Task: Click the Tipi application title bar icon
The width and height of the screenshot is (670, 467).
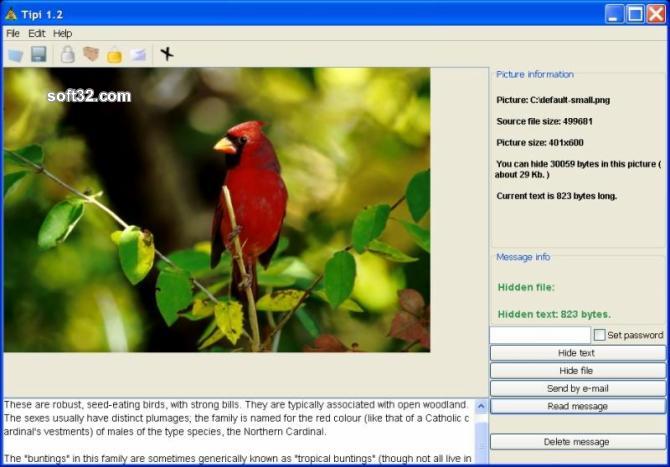Action: click(x=11, y=15)
